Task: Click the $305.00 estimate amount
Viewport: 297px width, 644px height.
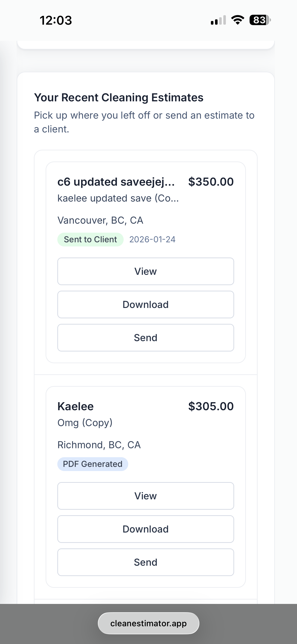Action: pos(211,406)
